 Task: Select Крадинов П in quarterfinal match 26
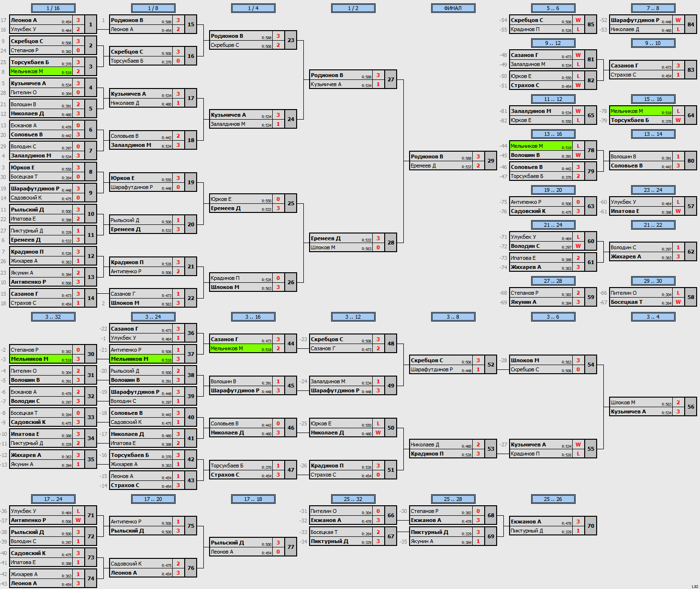tap(241, 278)
